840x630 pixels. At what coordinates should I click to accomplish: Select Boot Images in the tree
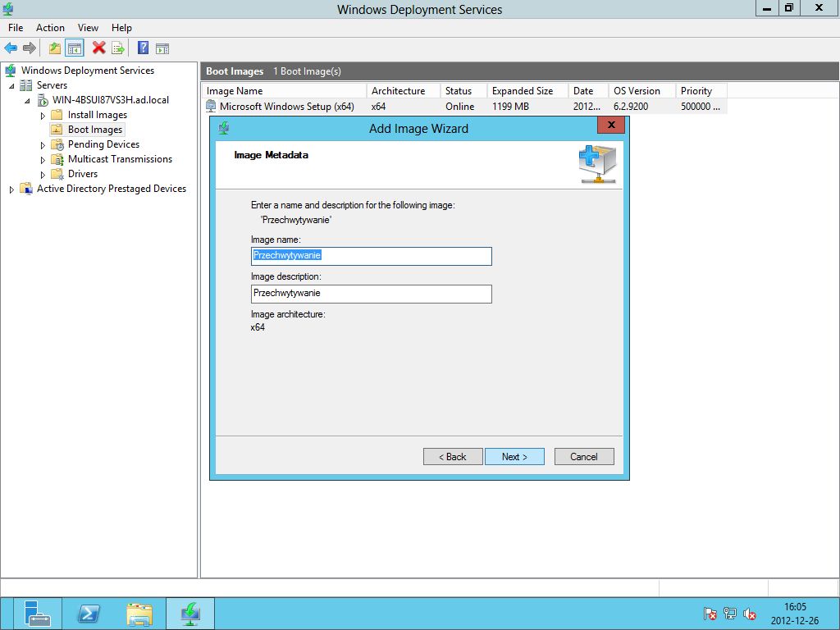pyautogui.click(x=95, y=130)
